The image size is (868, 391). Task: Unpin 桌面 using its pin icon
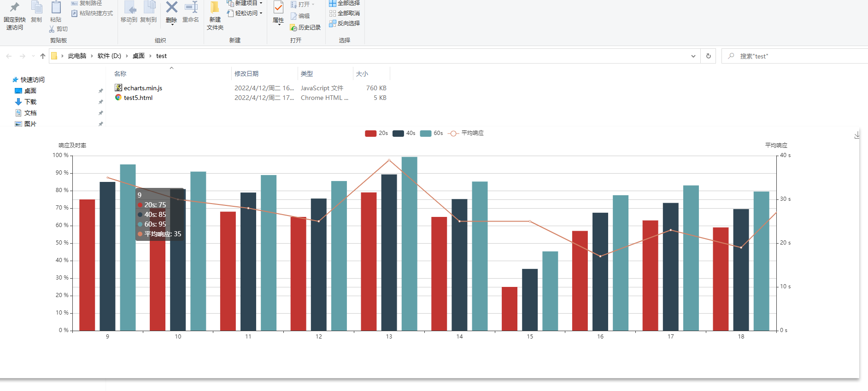[100, 91]
